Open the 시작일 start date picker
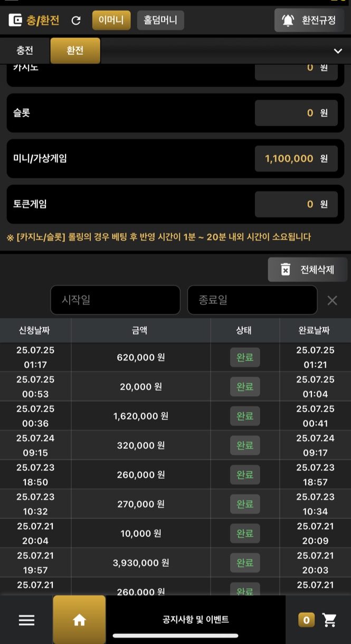The width and height of the screenshot is (351, 644). coord(115,300)
